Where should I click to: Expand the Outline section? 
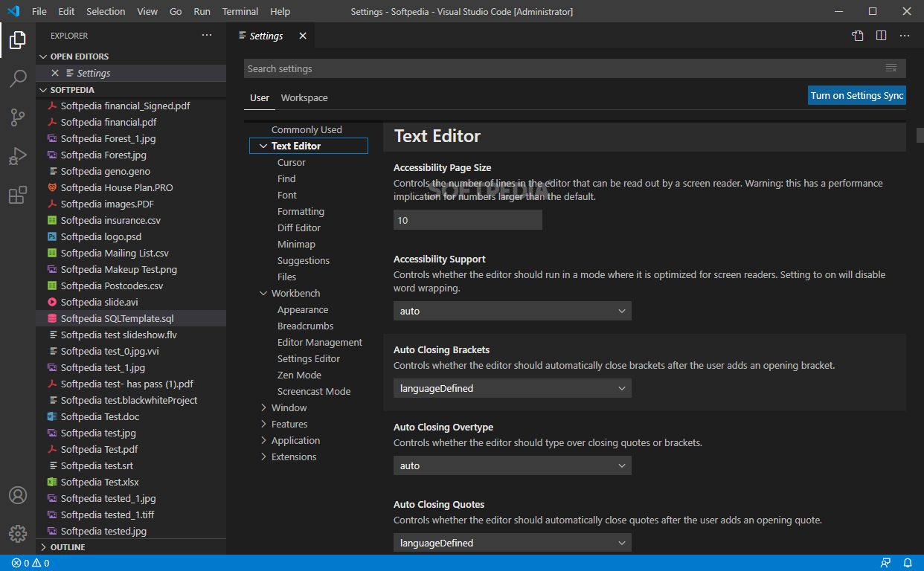click(131, 547)
